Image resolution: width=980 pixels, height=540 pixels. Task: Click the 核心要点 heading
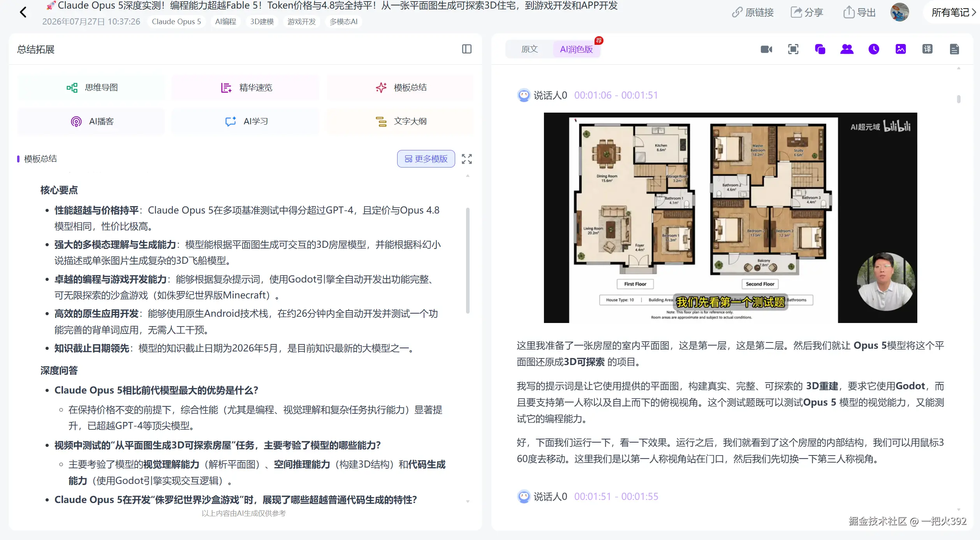(x=59, y=190)
